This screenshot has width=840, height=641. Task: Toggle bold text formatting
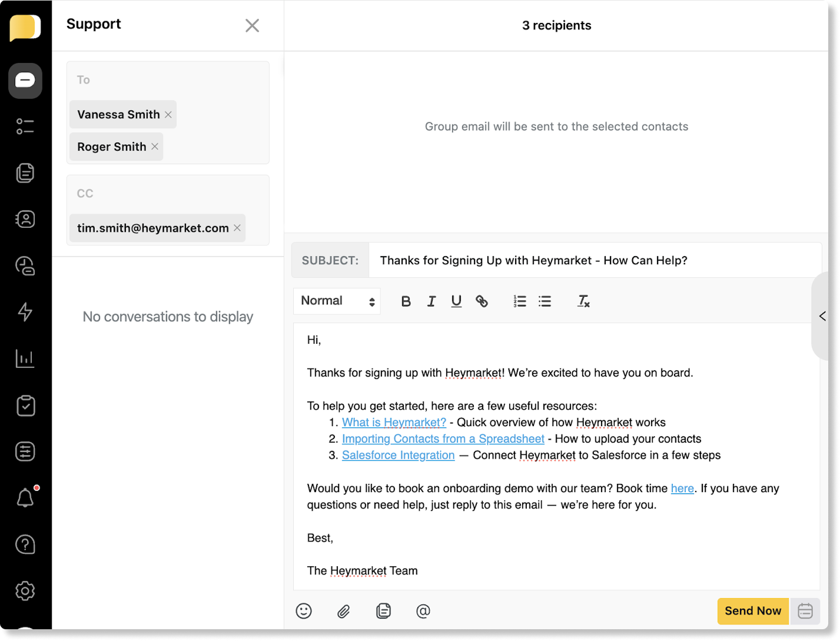click(x=406, y=301)
